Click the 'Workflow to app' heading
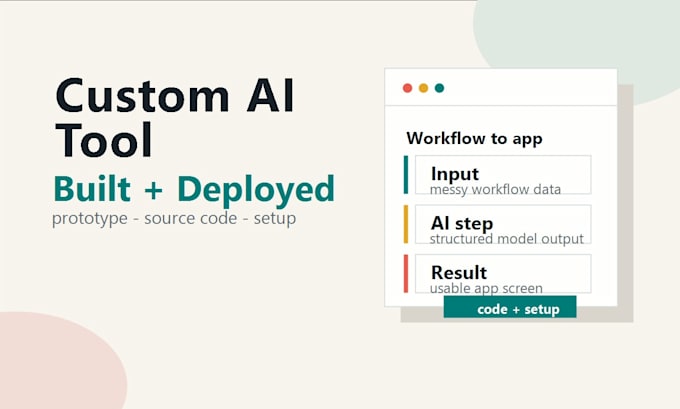Viewport: 680px width, 409px height. tap(474, 139)
